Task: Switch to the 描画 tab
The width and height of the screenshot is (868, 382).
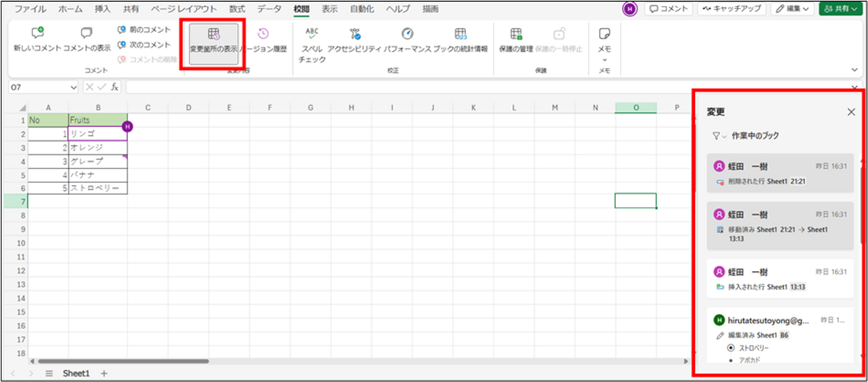Action: pos(430,9)
